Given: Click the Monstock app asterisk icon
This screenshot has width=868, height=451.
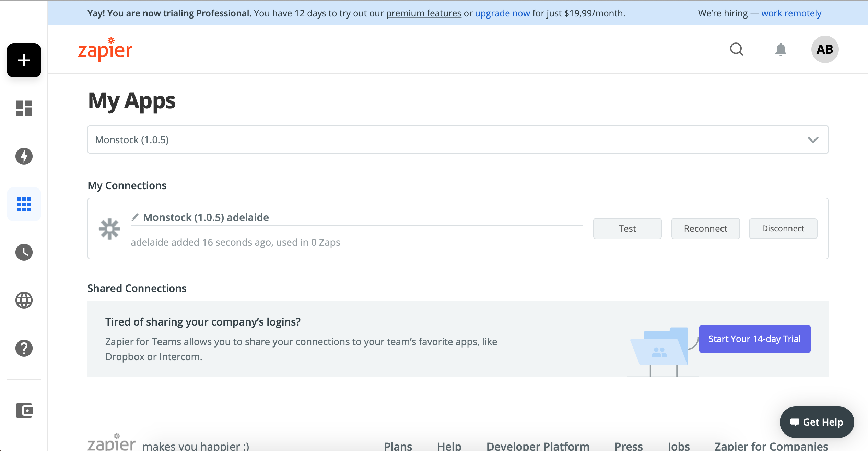Looking at the screenshot, I should 109,229.
